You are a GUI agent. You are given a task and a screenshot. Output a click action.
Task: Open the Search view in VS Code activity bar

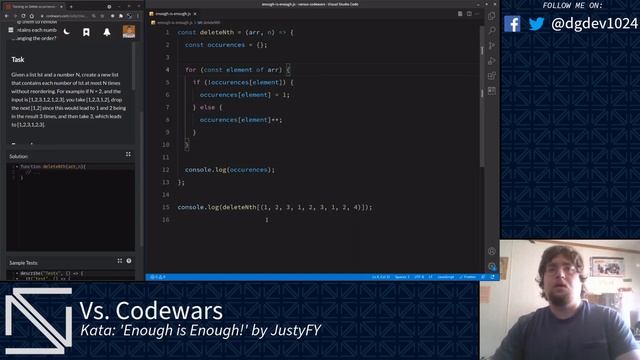click(491, 31)
